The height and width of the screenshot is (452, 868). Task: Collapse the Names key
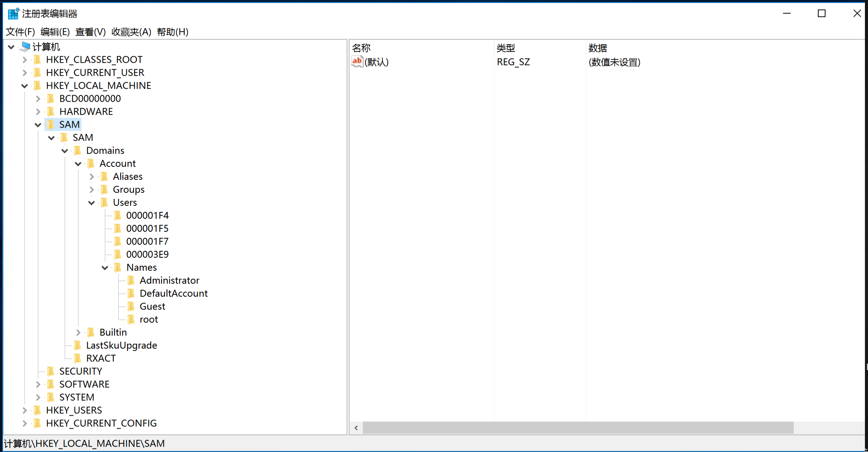point(105,268)
